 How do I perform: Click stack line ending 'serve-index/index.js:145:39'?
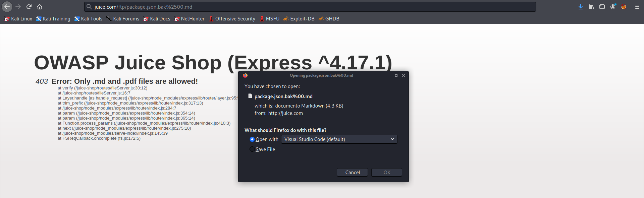click(x=112, y=133)
